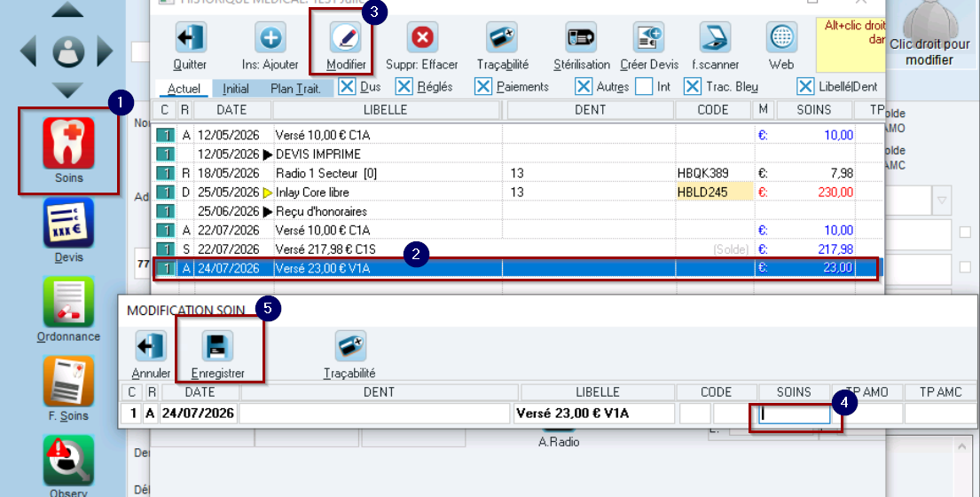Toggle the Paiements checkbox
980x497 pixels.
pos(483,86)
